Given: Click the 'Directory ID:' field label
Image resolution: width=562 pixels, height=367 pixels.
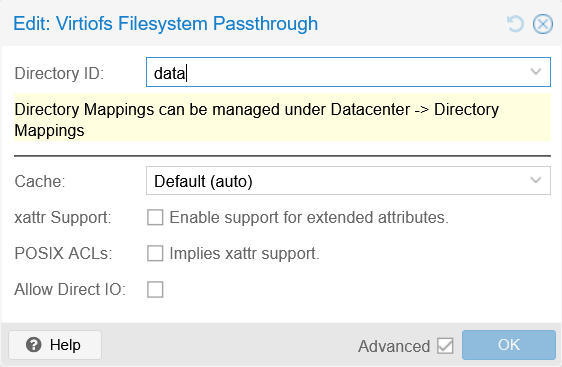Looking at the screenshot, I should (59, 73).
